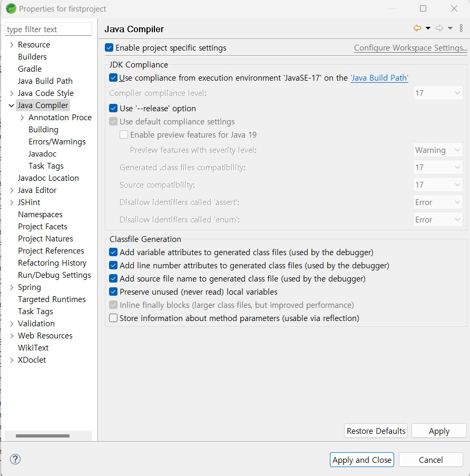The image size is (470, 476).
Task: Toggle Inline finally blocks checkbox
Action: click(113, 305)
